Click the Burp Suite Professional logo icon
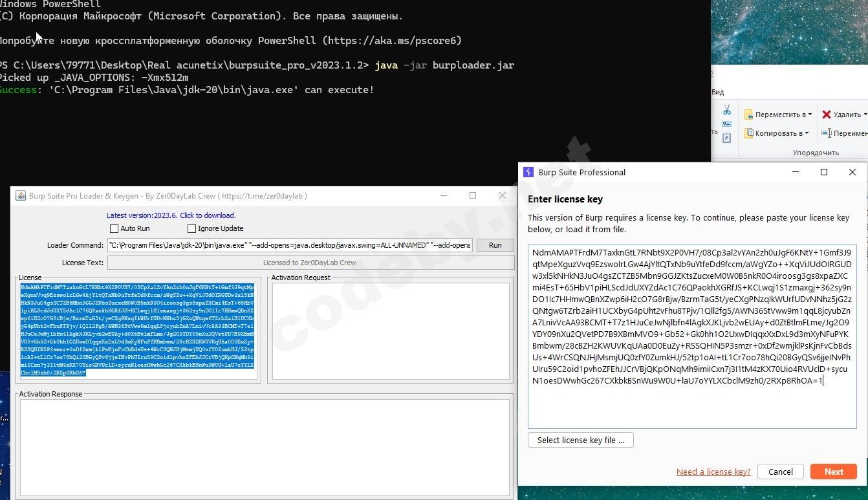 click(x=528, y=172)
